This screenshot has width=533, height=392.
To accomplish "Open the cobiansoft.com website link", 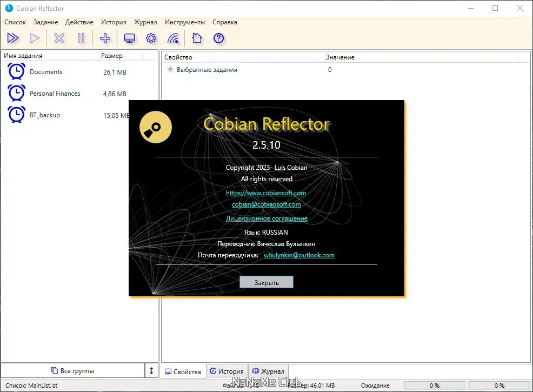I will pos(266,193).
